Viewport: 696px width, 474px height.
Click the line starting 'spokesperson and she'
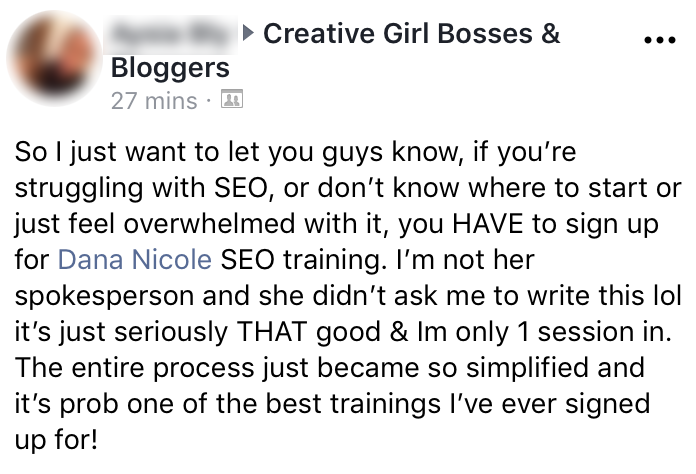coord(348,296)
